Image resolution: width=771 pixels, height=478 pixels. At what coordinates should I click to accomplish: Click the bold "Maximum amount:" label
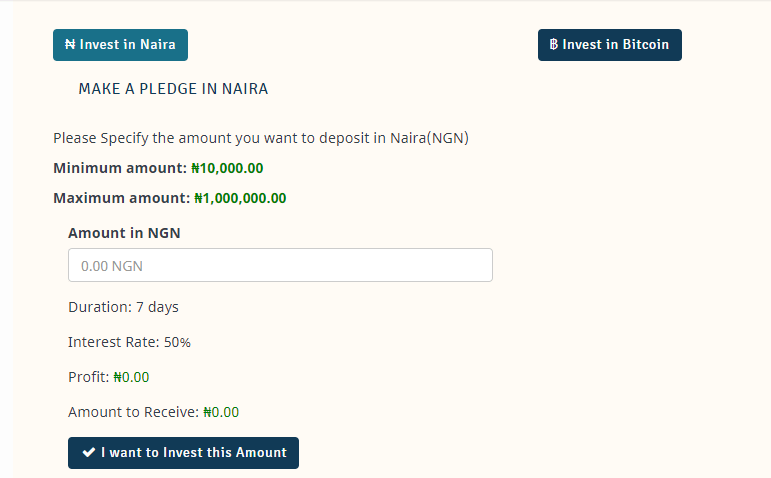pyautogui.click(x=121, y=198)
